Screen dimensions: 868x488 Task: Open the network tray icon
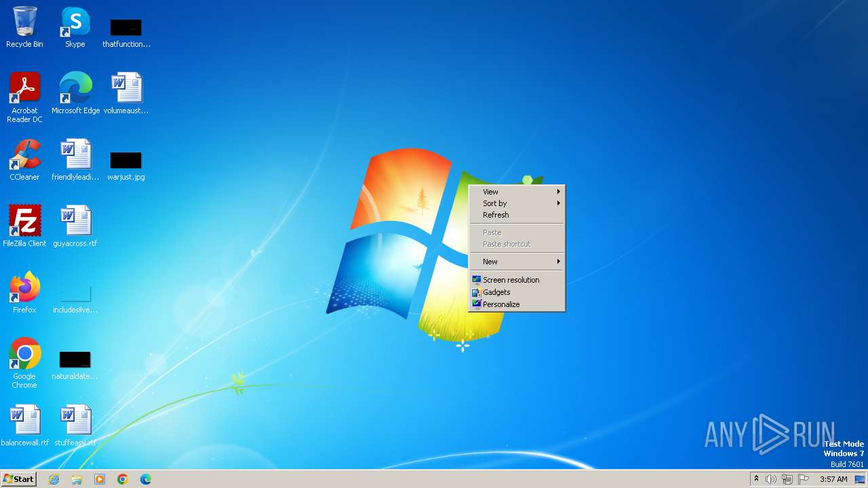[x=787, y=479]
